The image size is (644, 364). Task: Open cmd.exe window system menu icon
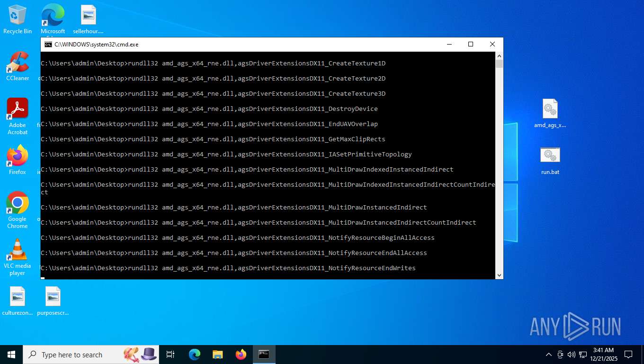click(48, 45)
